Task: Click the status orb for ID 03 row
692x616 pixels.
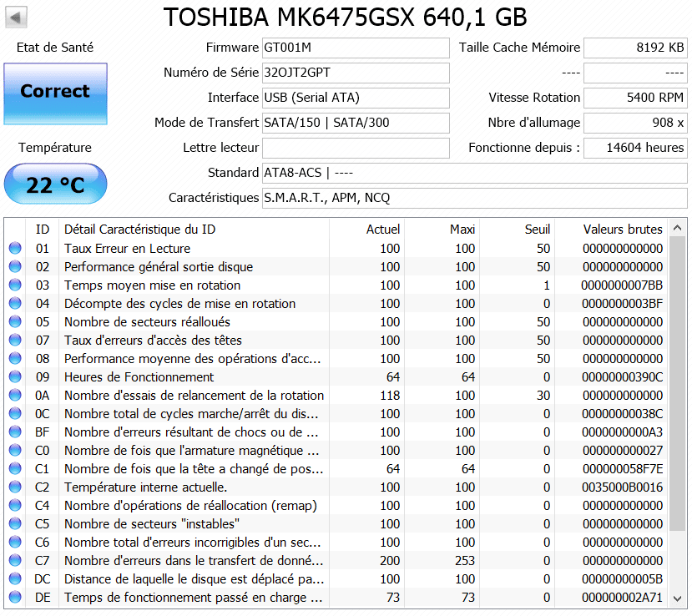Action: tap(15, 285)
